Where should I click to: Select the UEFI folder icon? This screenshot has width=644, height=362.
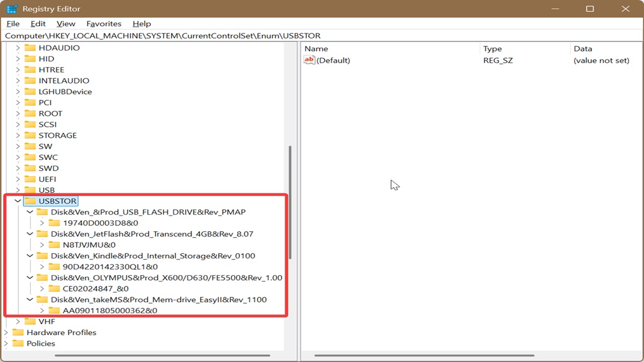coord(30,179)
